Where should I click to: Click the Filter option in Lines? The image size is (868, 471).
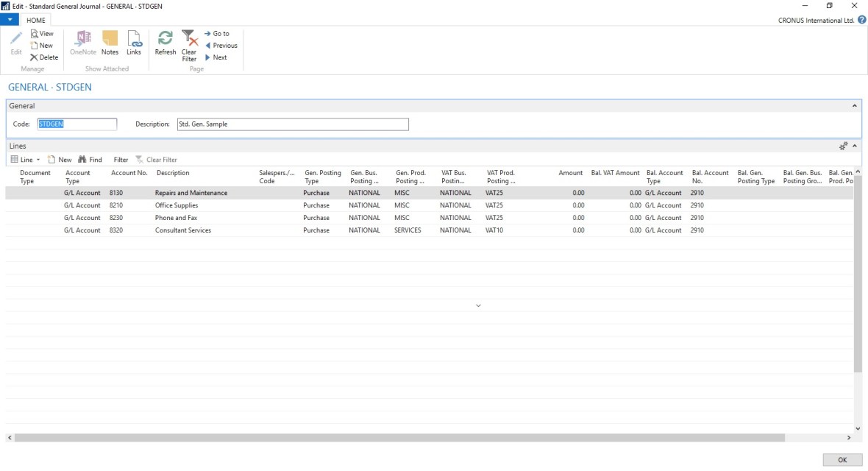(121, 160)
